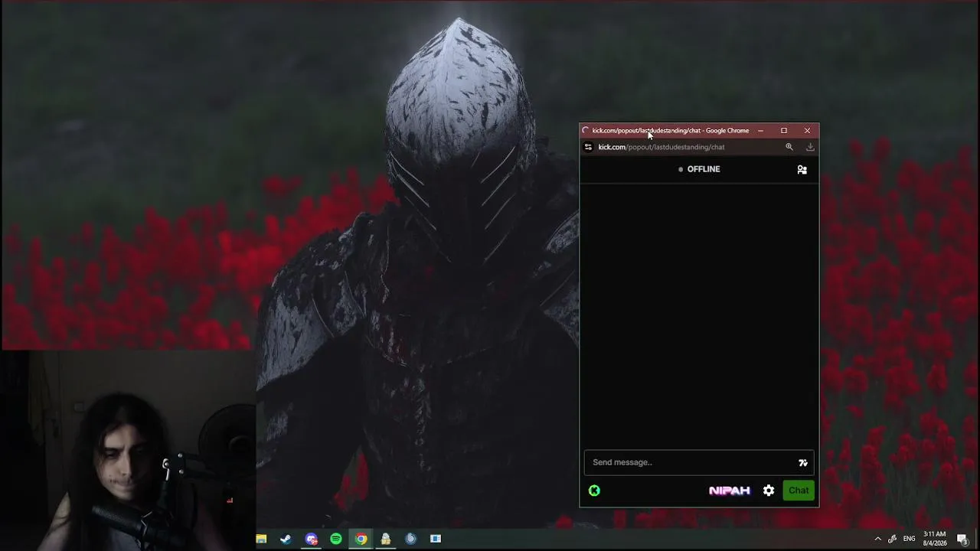
Task: Click the OFFLINE status label
Action: (x=699, y=169)
